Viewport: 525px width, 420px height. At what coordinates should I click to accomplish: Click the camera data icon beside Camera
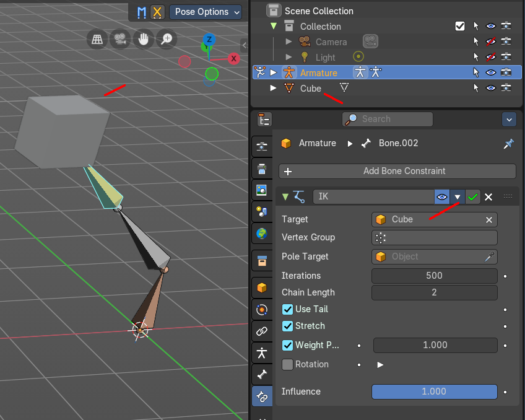click(370, 42)
